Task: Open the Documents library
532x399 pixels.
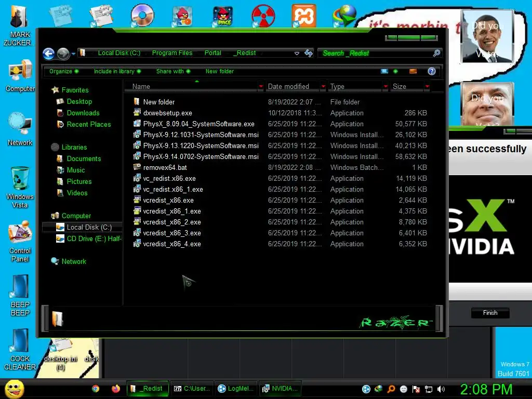Action: click(84, 159)
